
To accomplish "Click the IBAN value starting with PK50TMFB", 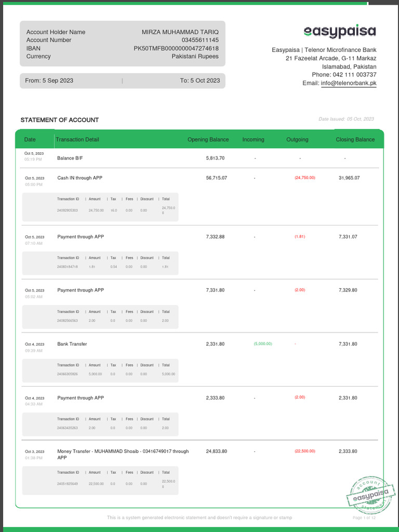I will coord(176,48).
